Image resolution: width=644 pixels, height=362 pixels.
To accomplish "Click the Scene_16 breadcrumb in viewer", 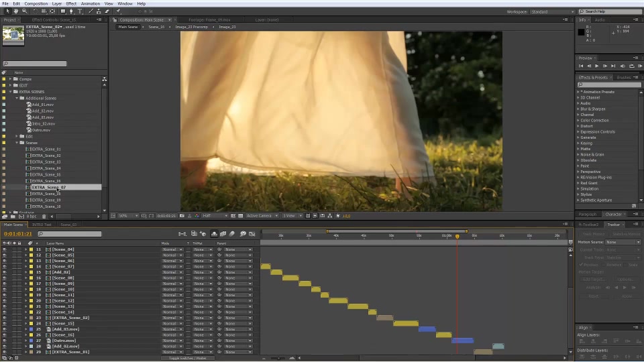I will (x=156, y=27).
